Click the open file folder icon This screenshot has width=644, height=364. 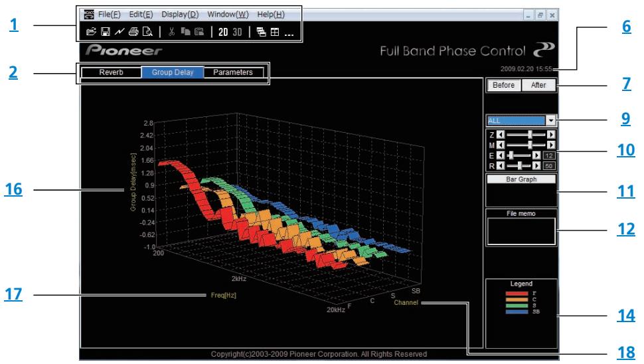click(x=91, y=32)
